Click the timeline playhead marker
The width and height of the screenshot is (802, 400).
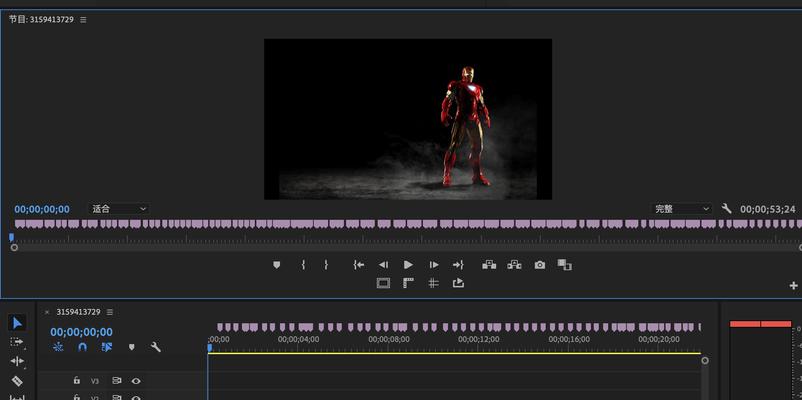(x=209, y=348)
